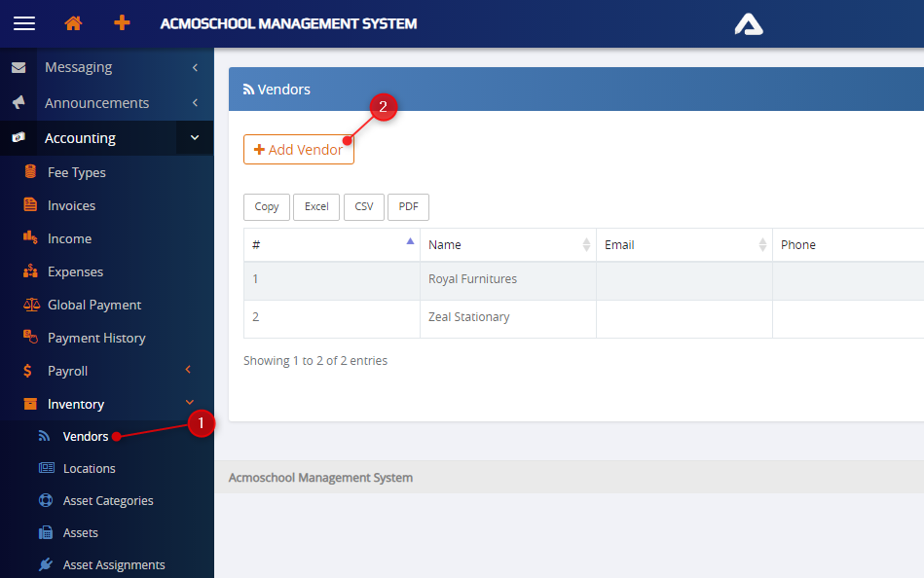Viewport: 924px width, 578px height.
Task: Collapse the Accounting menu chevron
Action: coord(195,138)
